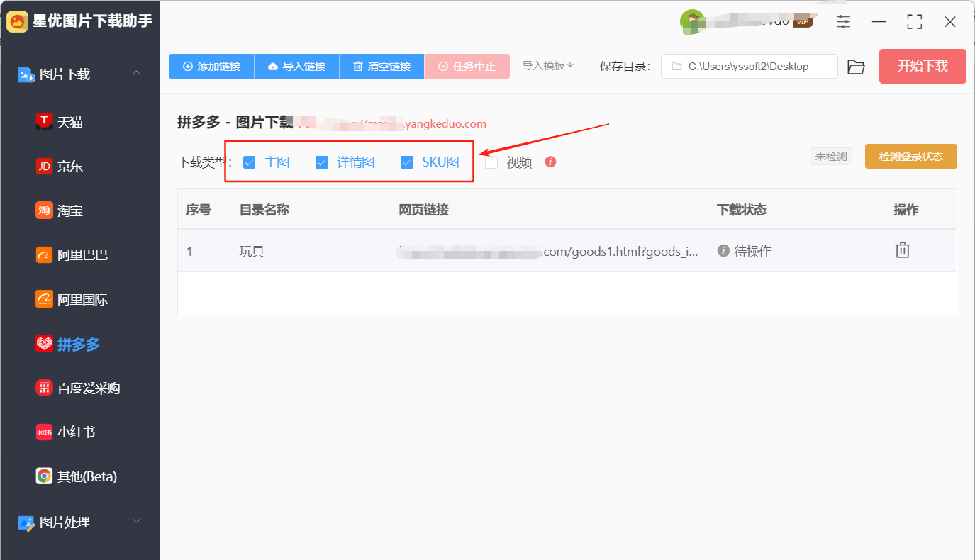
Task: Click the 阿里巴巴 icon in sidebar
Action: coord(44,255)
